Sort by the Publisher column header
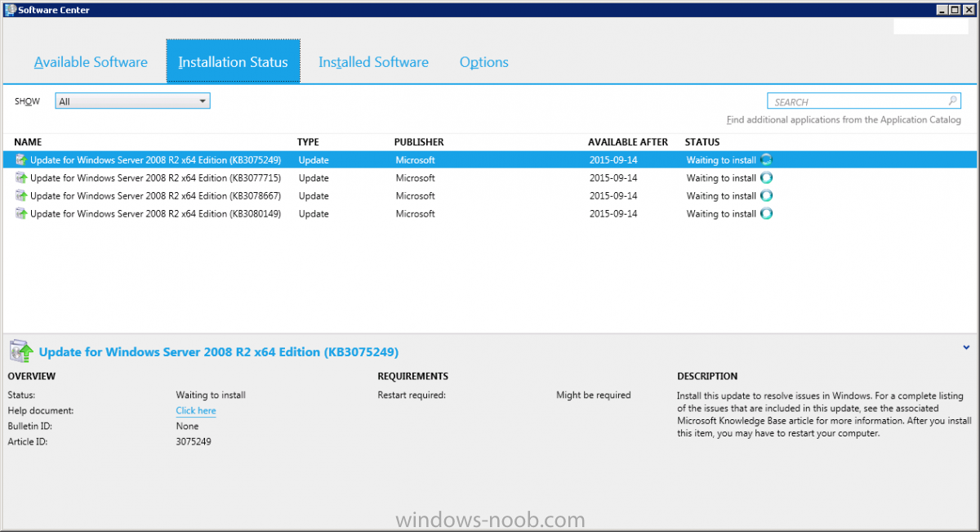 [x=419, y=142]
